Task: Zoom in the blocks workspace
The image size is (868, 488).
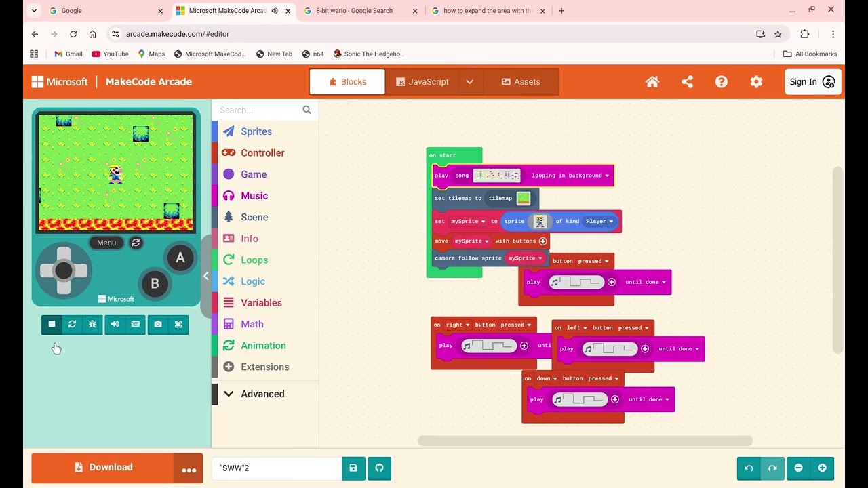Action: click(x=822, y=468)
